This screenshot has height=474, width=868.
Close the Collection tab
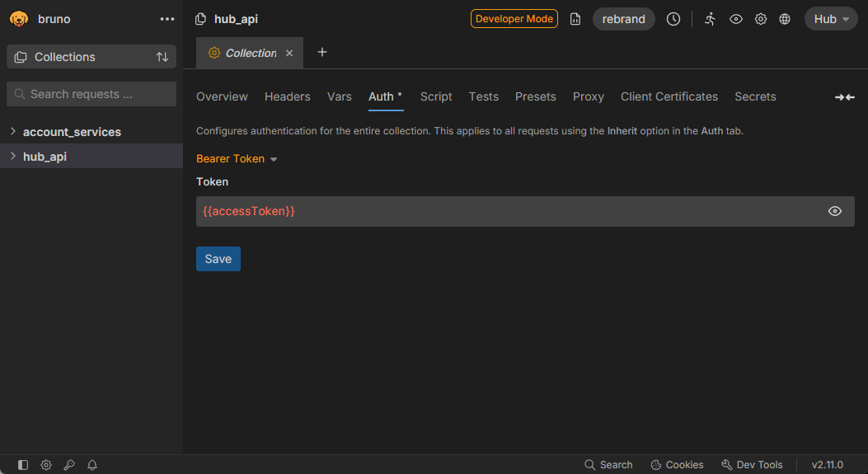tap(289, 53)
